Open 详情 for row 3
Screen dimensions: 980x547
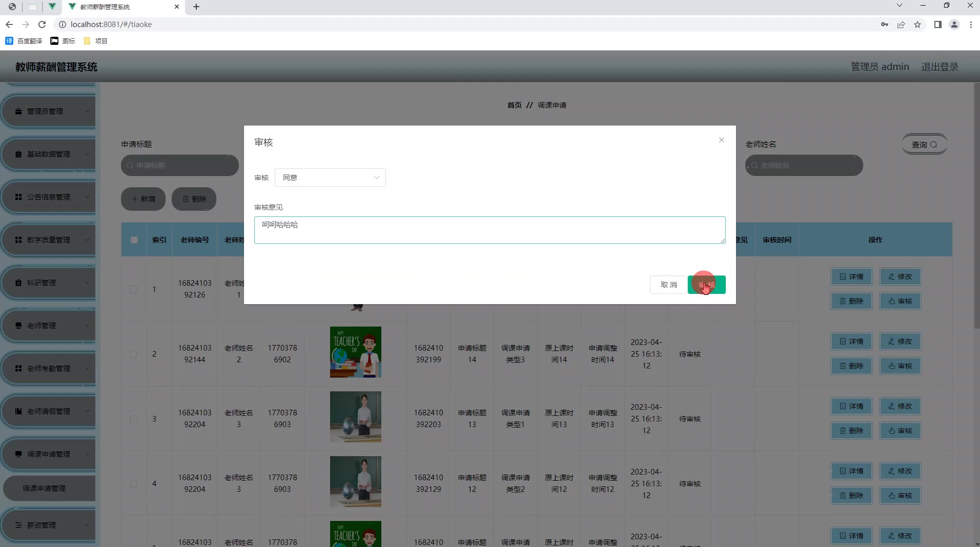pyautogui.click(x=851, y=406)
